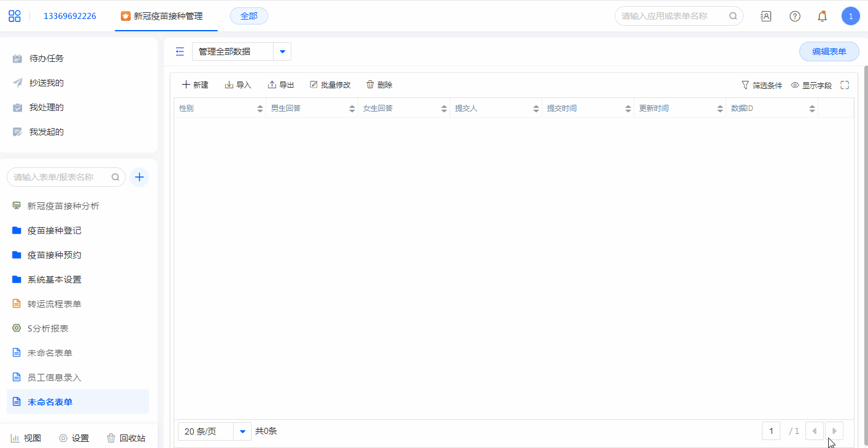Open the 20 条/页 page size dropdown
The width and height of the screenshot is (868, 448).
click(x=243, y=431)
